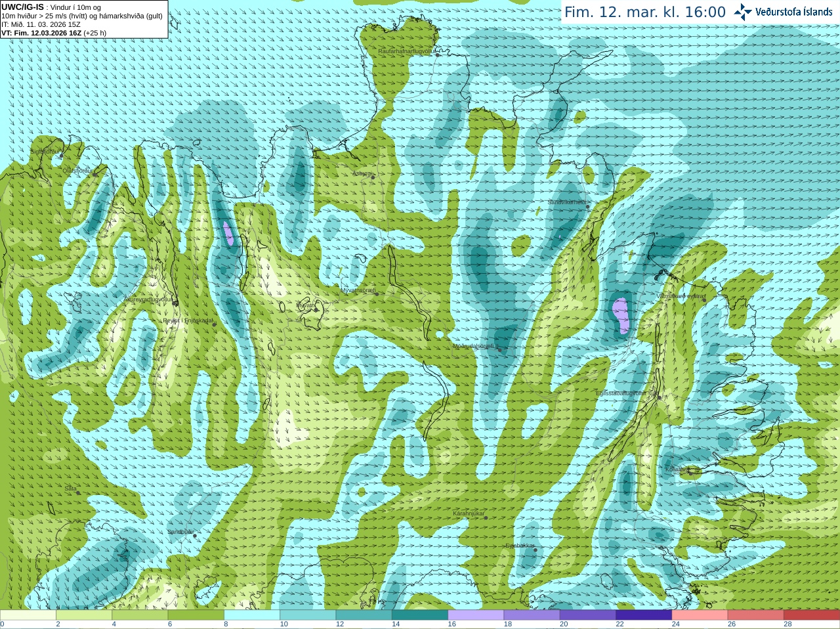840x629 pixels.
Task: Click the Sandbúðir station label
Action: click(x=180, y=532)
